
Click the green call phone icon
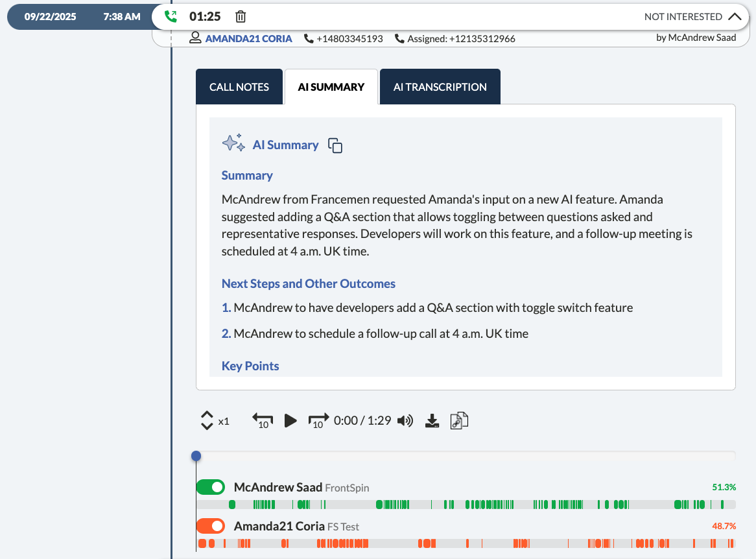pyautogui.click(x=171, y=16)
